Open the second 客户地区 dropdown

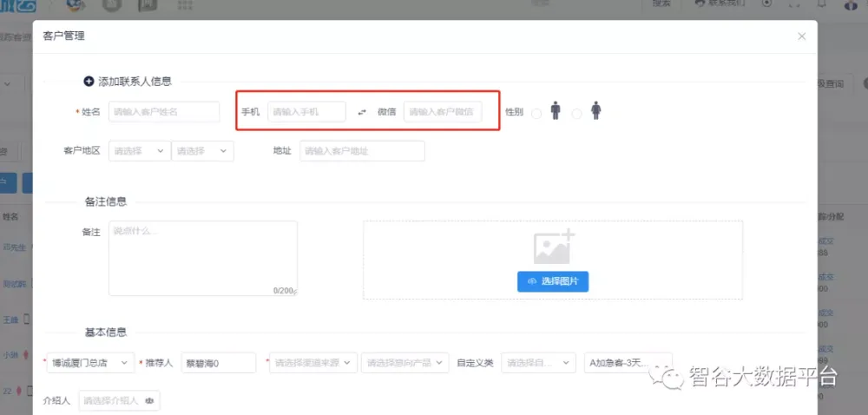click(202, 151)
